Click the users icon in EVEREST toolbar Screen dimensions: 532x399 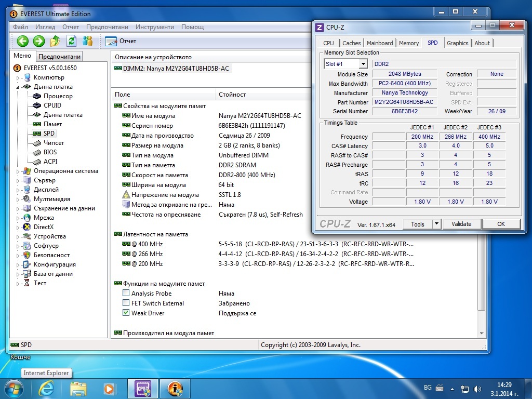coord(87,42)
